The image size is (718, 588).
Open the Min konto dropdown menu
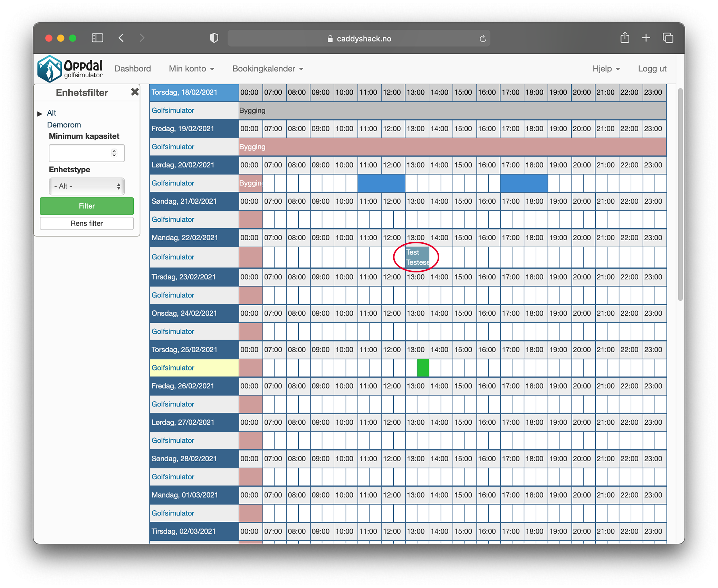click(x=191, y=69)
